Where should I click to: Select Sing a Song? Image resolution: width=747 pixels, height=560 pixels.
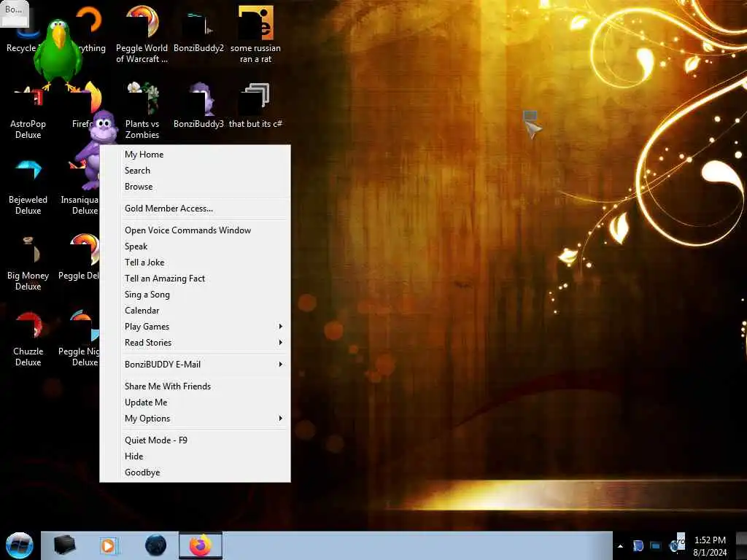pos(195,295)
